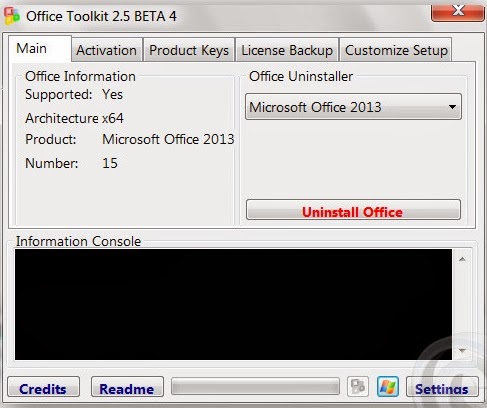Click the Product value Microsoft Office 2013

(x=168, y=139)
